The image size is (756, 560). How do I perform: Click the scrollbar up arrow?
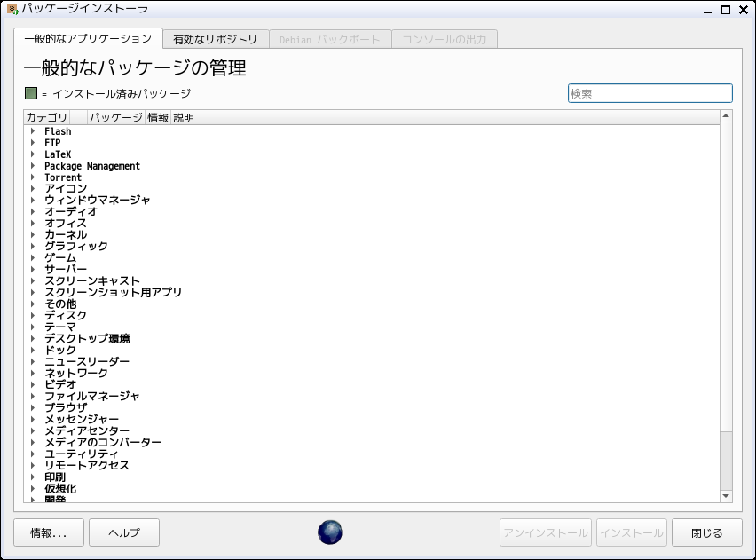tap(726, 115)
